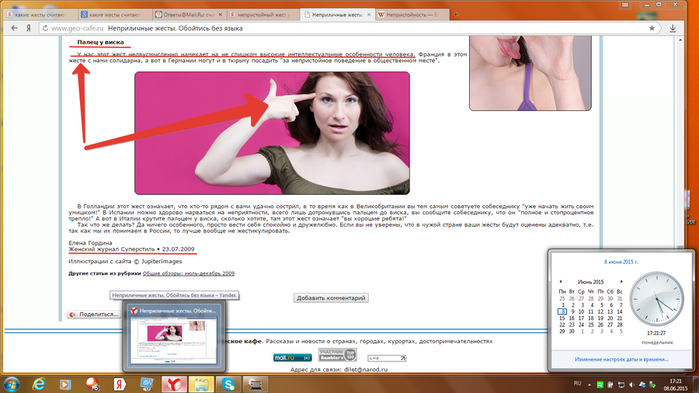Switch to the Ответы@Mail.Ru tab
699x393 pixels.
[x=188, y=15]
